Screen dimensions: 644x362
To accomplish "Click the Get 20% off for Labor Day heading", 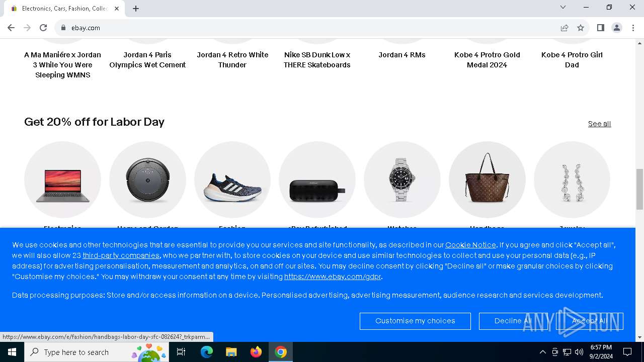I will point(94,122).
